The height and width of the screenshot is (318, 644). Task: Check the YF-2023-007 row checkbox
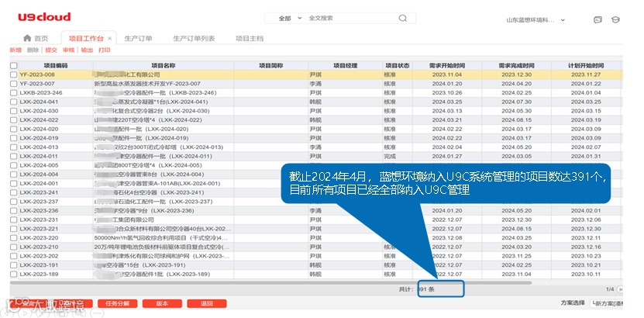pyautogui.click(x=14, y=84)
